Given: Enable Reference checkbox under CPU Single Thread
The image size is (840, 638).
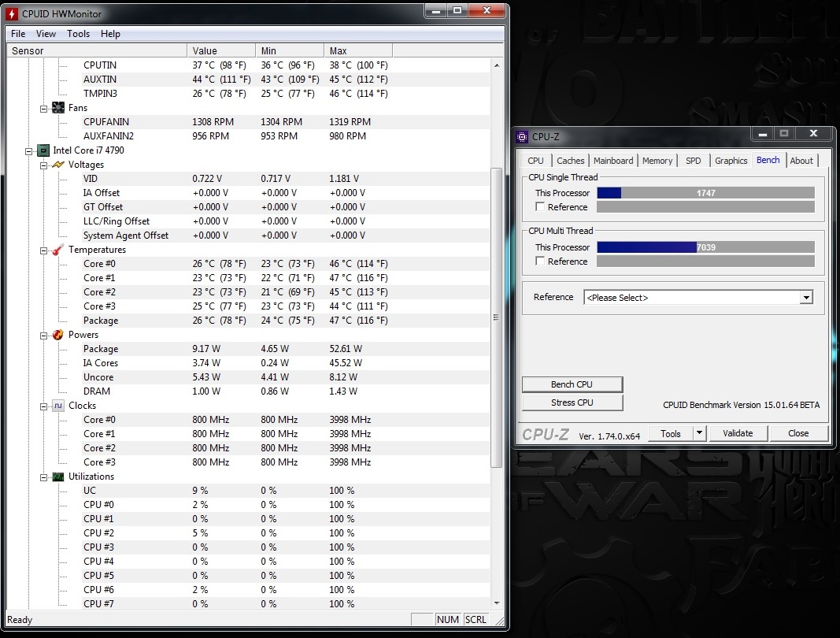Looking at the screenshot, I should pos(540,207).
